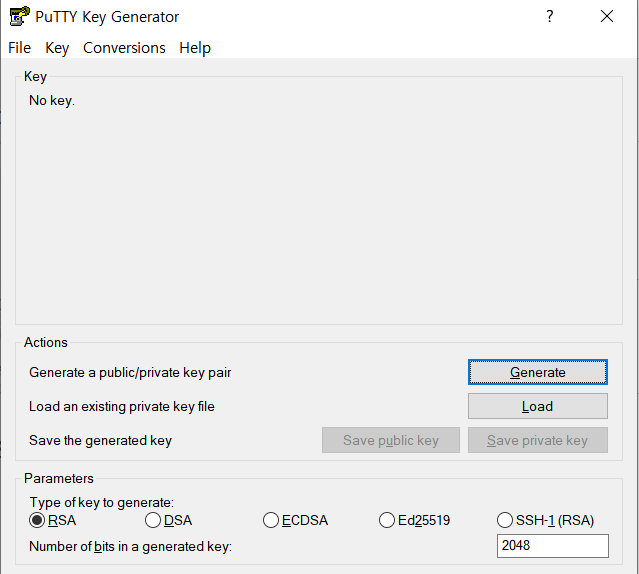
Task: Click the Save public key button
Action: pyautogui.click(x=391, y=440)
